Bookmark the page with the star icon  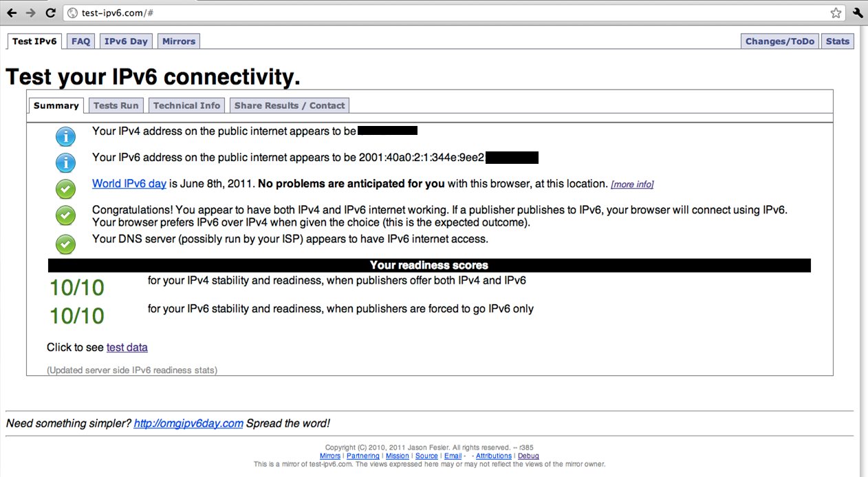pos(836,12)
